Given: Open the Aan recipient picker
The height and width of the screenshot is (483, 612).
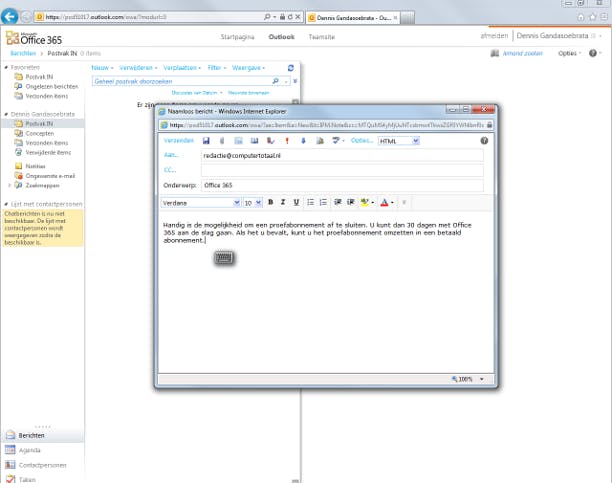Looking at the screenshot, I should [171, 155].
